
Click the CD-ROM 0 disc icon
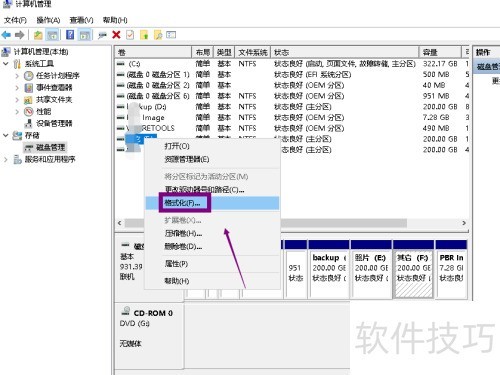click(126, 311)
